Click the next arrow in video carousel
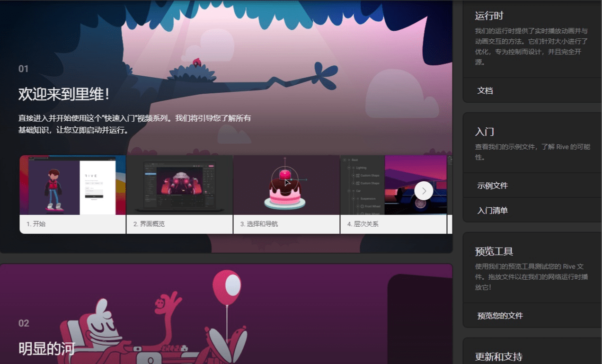 click(424, 191)
